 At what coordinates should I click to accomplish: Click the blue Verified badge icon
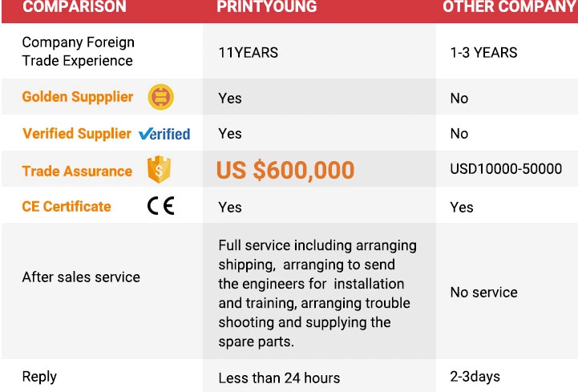[x=164, y=134]
